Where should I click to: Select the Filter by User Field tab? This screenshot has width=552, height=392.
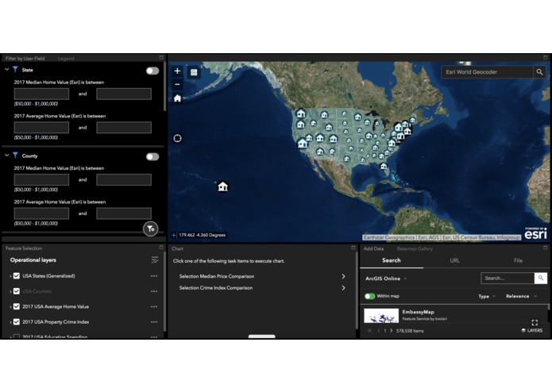pos(25,59)
